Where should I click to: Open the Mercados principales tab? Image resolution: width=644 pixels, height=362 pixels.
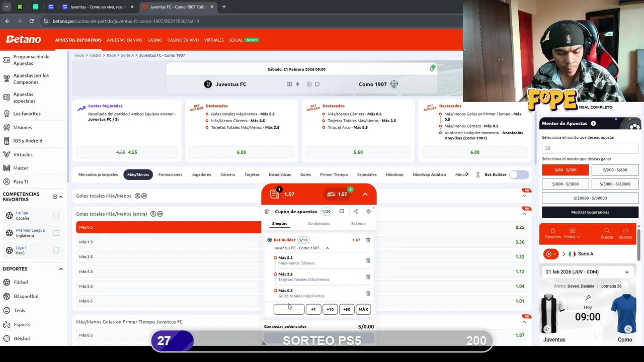coord(98,174)
